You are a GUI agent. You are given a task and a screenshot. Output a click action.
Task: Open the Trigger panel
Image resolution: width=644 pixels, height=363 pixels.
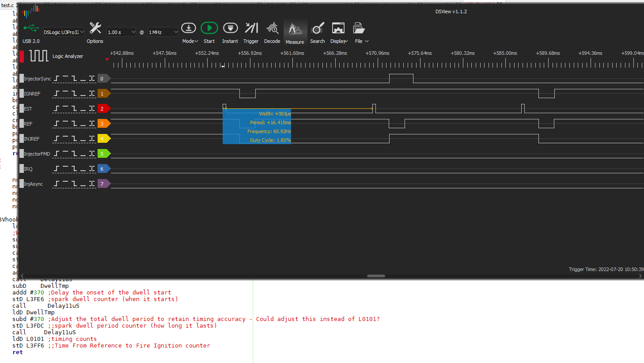pos(251,28)
